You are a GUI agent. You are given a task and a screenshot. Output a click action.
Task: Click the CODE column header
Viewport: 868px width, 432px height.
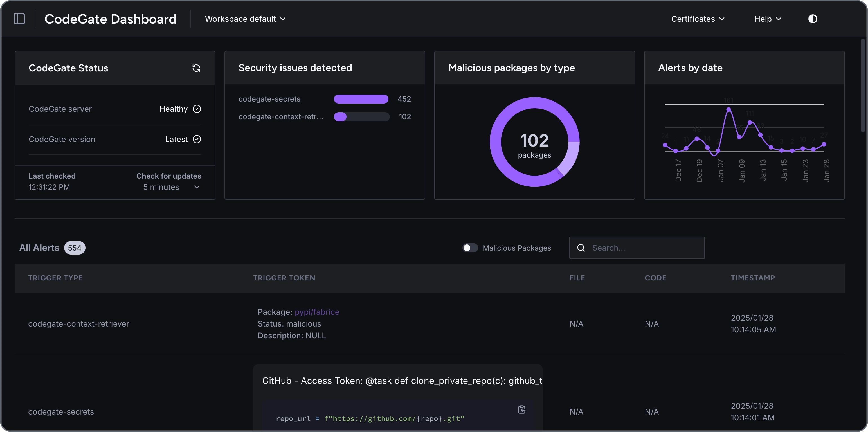[x=655, y=278]
